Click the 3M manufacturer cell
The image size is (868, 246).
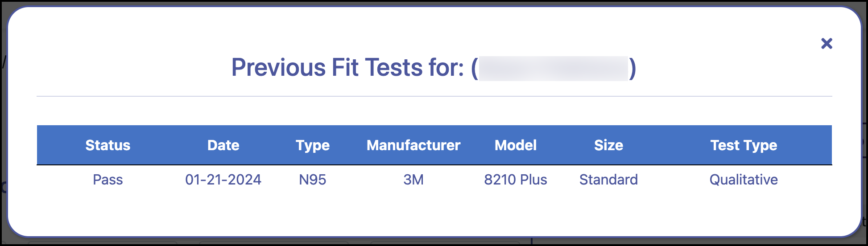pyautogui.click(x=413, y=180)
